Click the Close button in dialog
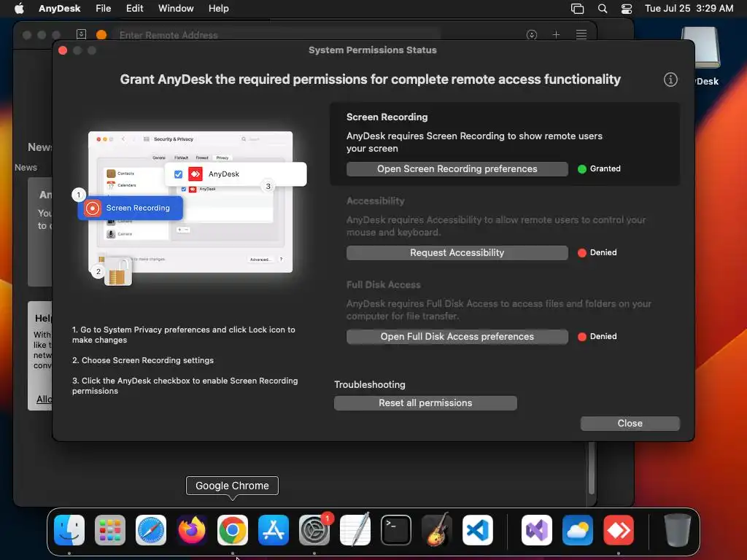 tap(630, 424)
